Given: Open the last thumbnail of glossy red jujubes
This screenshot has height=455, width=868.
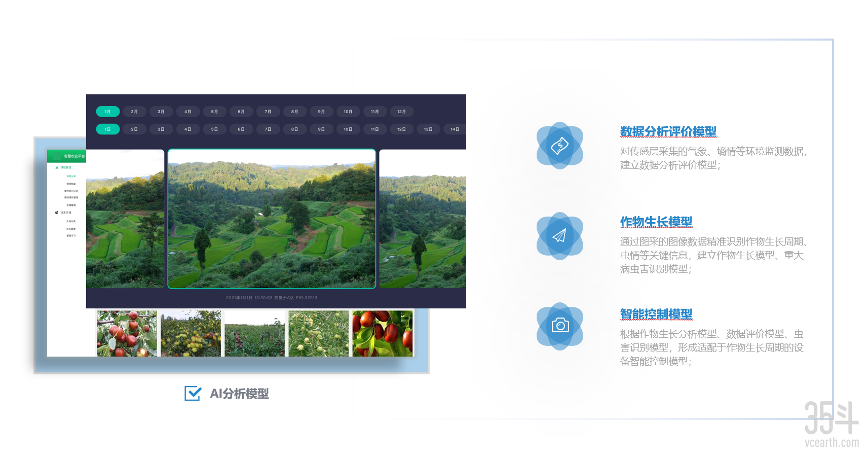Looking at the screenshot, I should (x=383, y=333).
